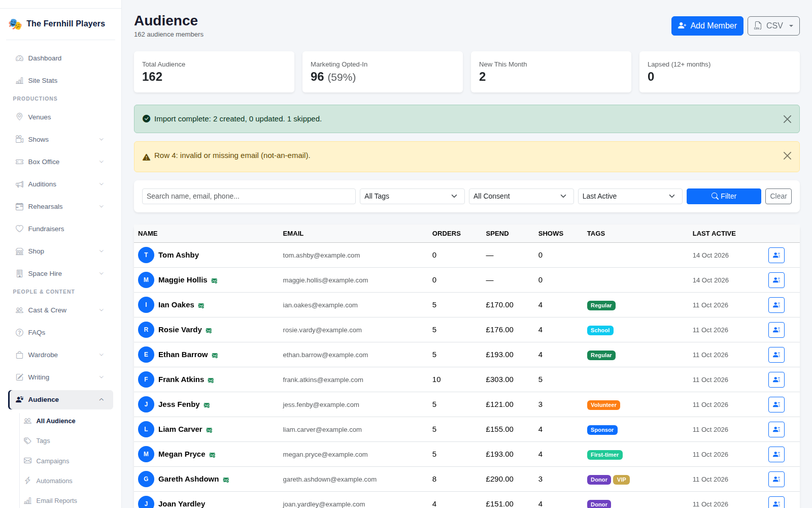
Task: Click Tom Ashby's avatar circle
Action: 146,255
